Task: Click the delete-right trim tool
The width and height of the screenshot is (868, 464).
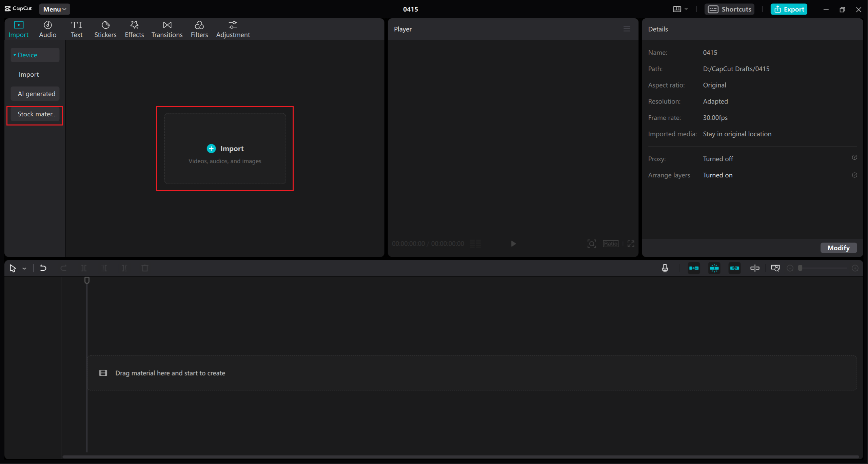Action: (x=124, y=268)
